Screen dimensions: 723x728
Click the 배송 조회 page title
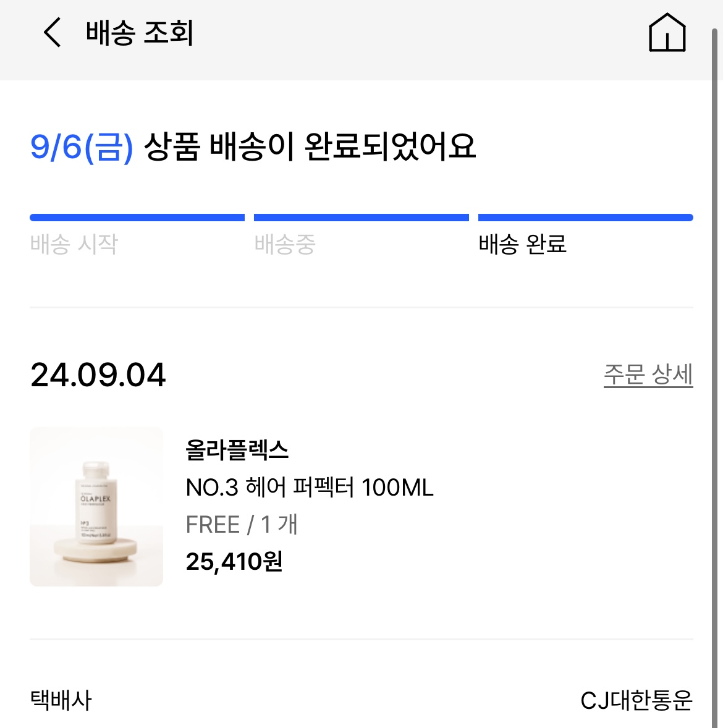(x=139, y=33)
